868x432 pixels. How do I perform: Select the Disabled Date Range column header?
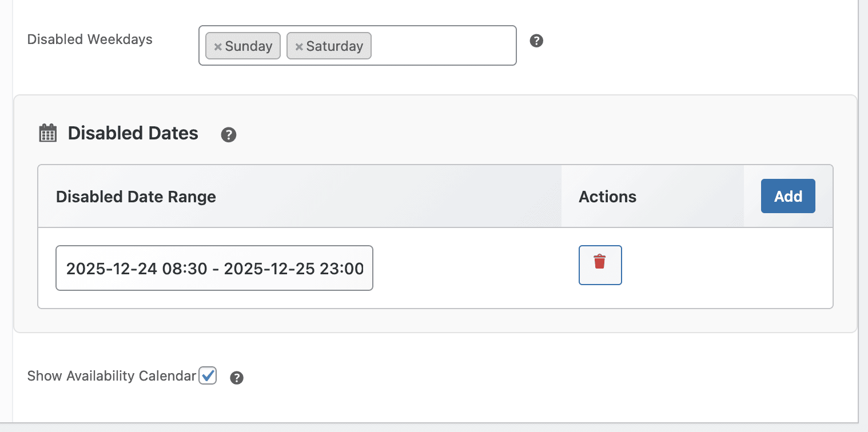point(136,196)
